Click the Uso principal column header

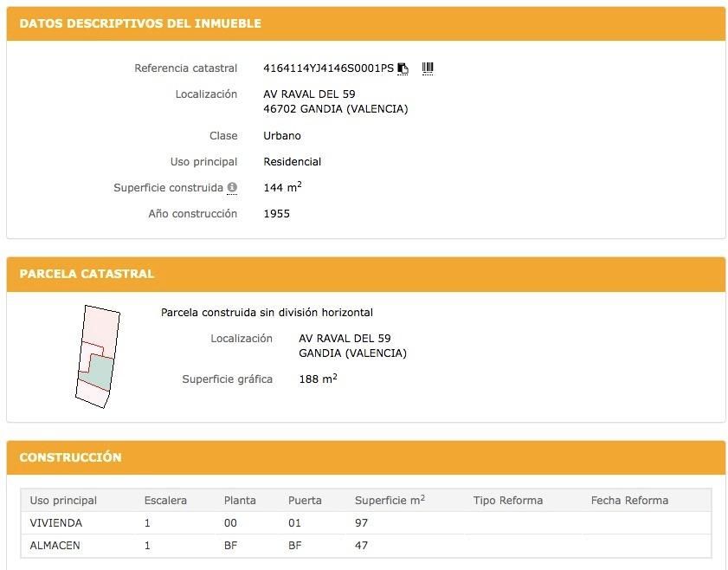tap(59, 500)
